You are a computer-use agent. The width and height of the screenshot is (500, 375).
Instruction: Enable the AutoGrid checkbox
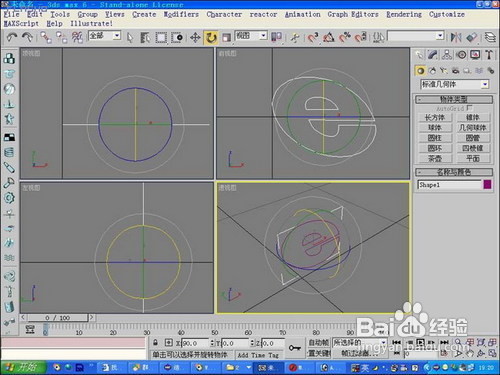tap(469, 108)
